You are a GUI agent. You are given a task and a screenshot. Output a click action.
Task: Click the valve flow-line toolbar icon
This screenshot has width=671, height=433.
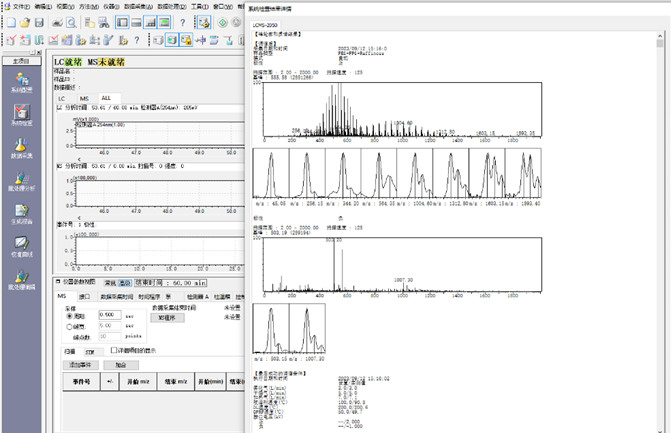coord(200,40)
